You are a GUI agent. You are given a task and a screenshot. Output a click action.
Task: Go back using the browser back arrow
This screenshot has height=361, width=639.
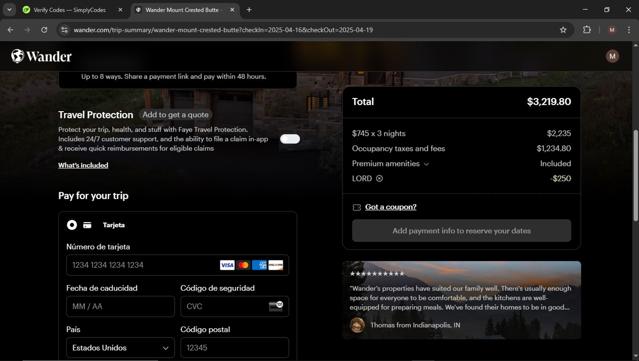(11, 30)
